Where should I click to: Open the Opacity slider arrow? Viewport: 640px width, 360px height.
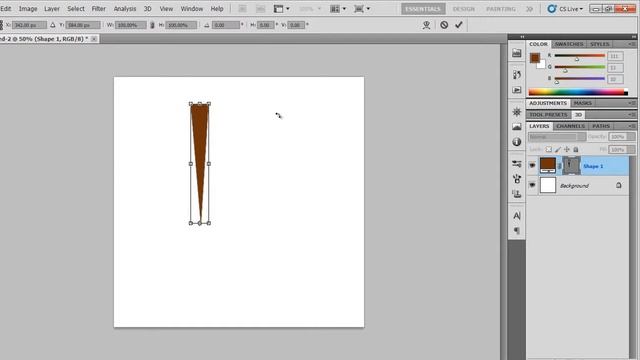click(x=631, y=137)
